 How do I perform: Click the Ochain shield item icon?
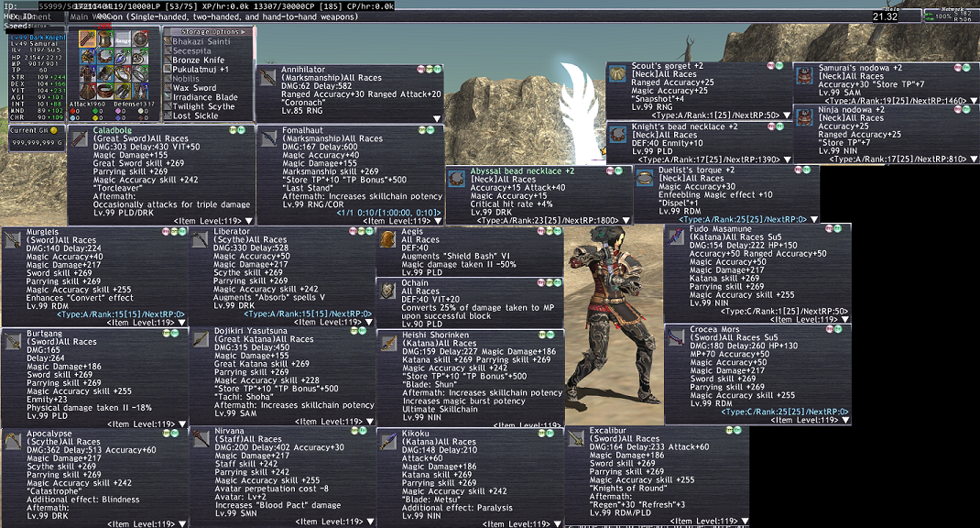coord(388,291)
